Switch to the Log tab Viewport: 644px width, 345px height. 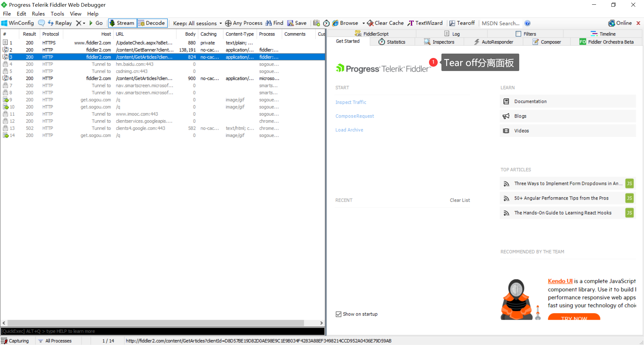click(x=452, y=34)
